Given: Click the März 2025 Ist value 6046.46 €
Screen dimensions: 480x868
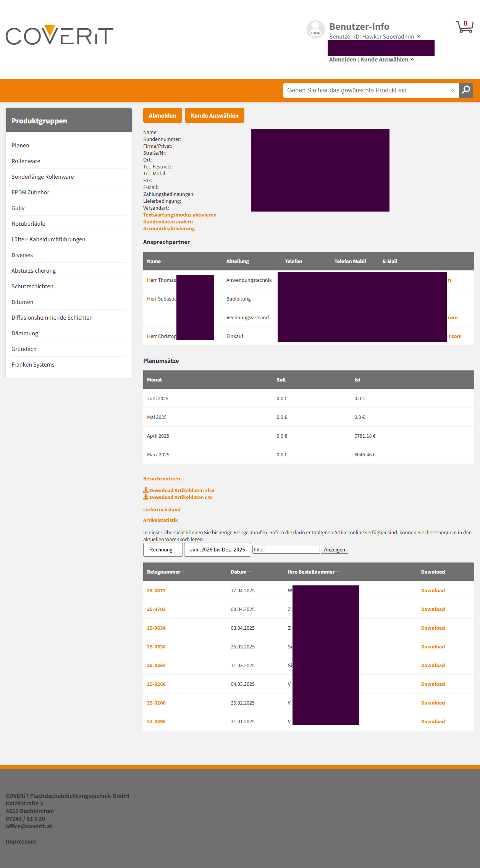Looking at the screenshot, I should click(x=365, y=455).
